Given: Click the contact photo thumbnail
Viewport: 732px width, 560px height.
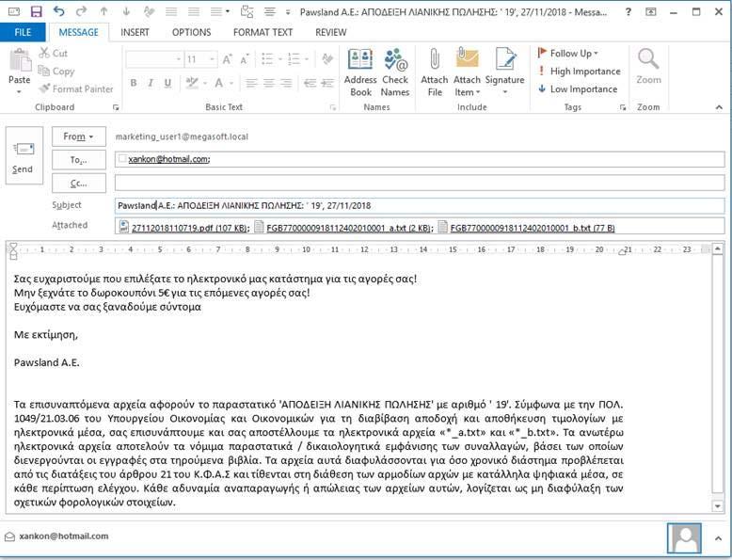Looking at the screenshot, I should (684, 538).
